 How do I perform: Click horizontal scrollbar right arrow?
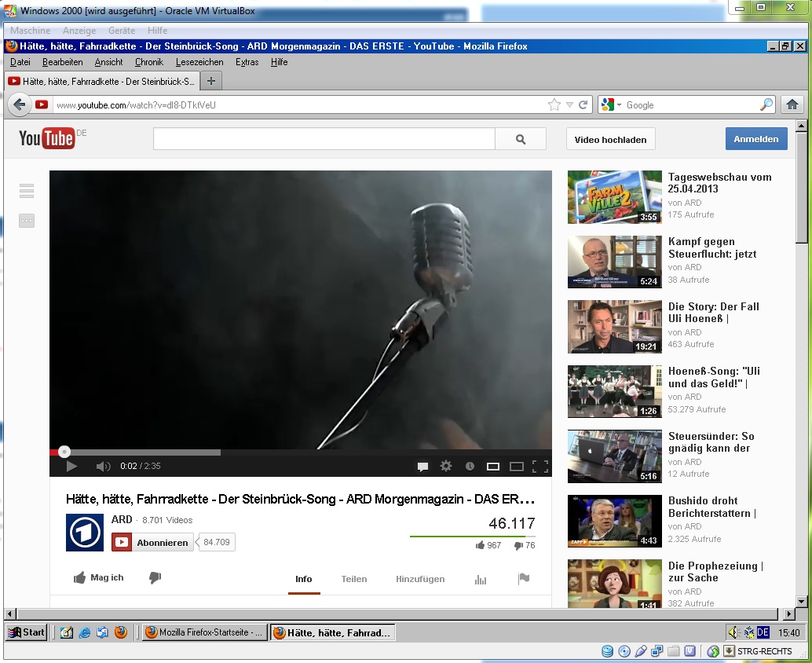tap(788, 614)
